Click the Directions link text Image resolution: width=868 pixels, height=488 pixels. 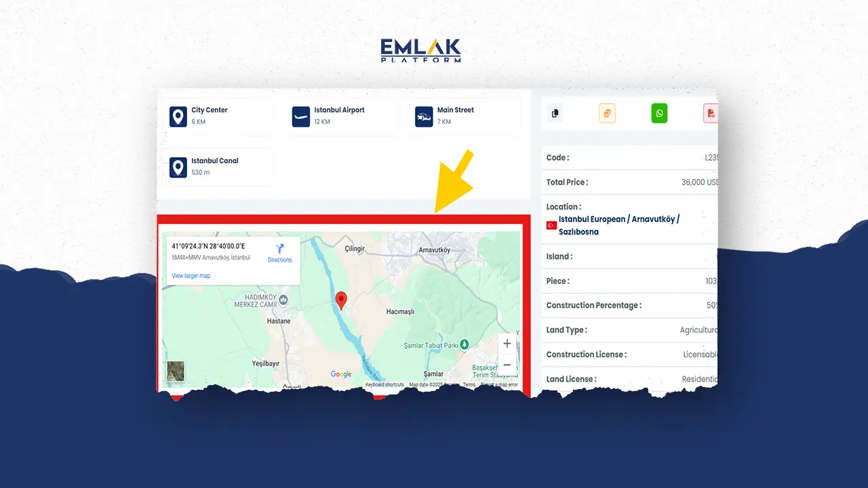[x=279, y=260]
